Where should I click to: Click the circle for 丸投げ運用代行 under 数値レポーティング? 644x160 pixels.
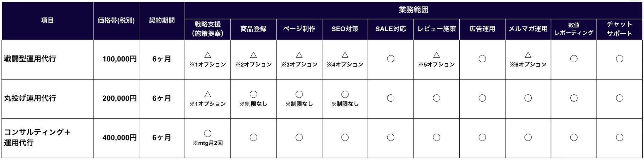(x=574, y=98)
